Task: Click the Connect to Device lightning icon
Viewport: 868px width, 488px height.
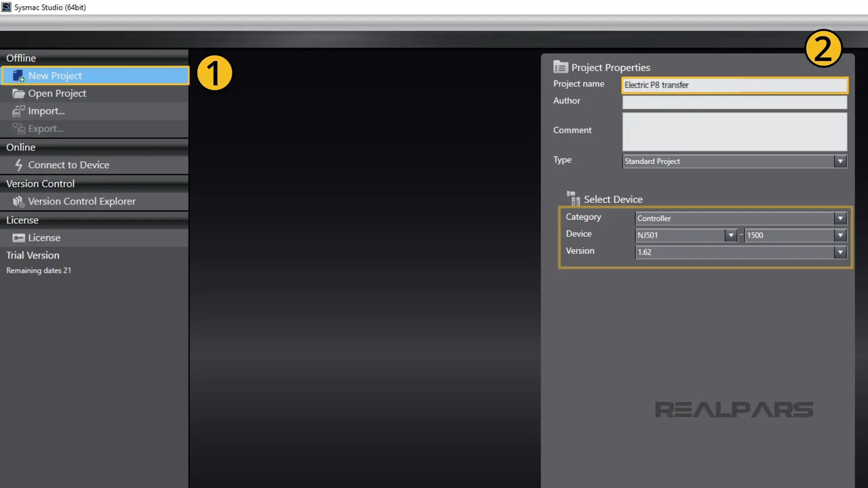Action: (19, 165)
